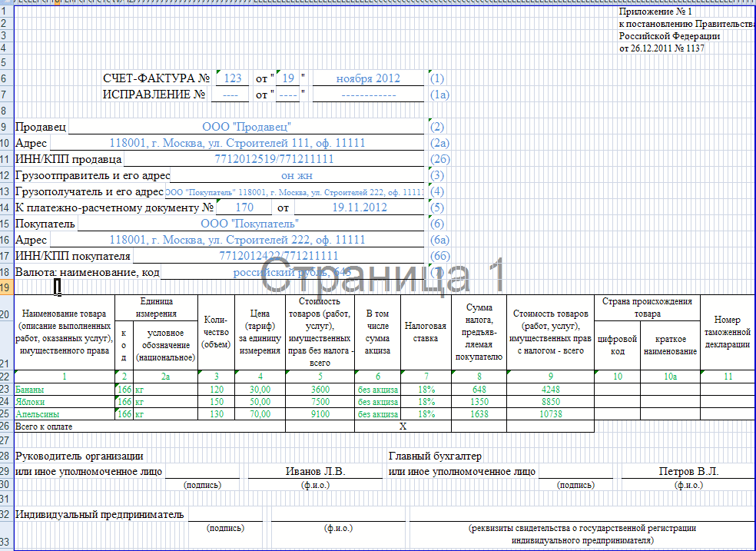Click price '30,00' cell
The height and width of the screenshot is (551, 756).
pyautogui.click(x=260, y=389)
